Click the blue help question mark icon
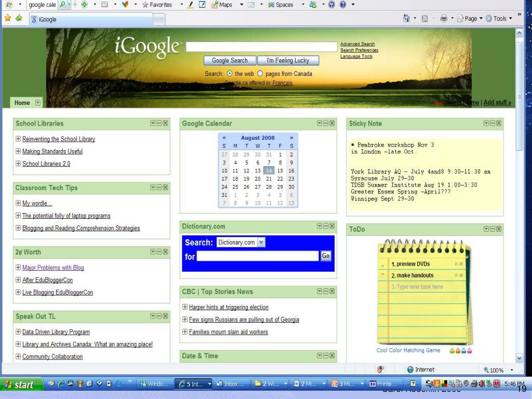Viewport: 532px width, 399px height. pyautogui.click(x=343, y=5)
